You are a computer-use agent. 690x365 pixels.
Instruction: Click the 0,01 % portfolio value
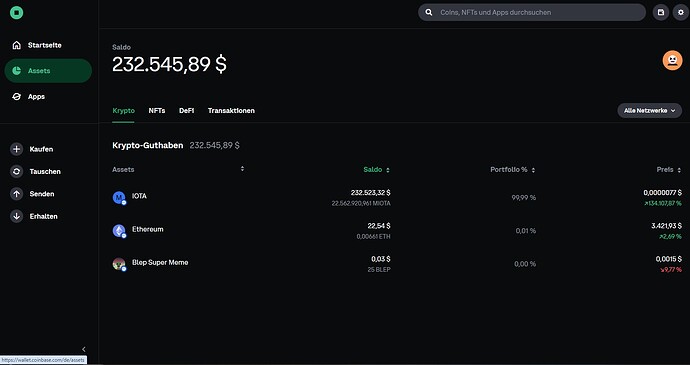525,231
